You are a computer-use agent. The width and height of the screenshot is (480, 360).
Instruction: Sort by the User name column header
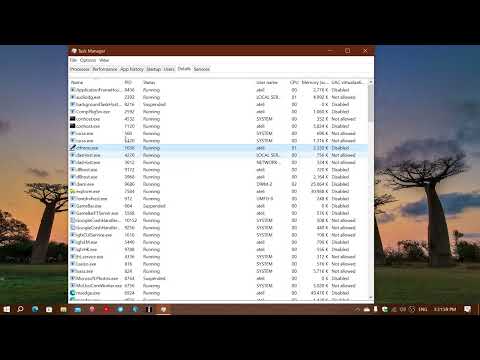click(x=271, y=82)
